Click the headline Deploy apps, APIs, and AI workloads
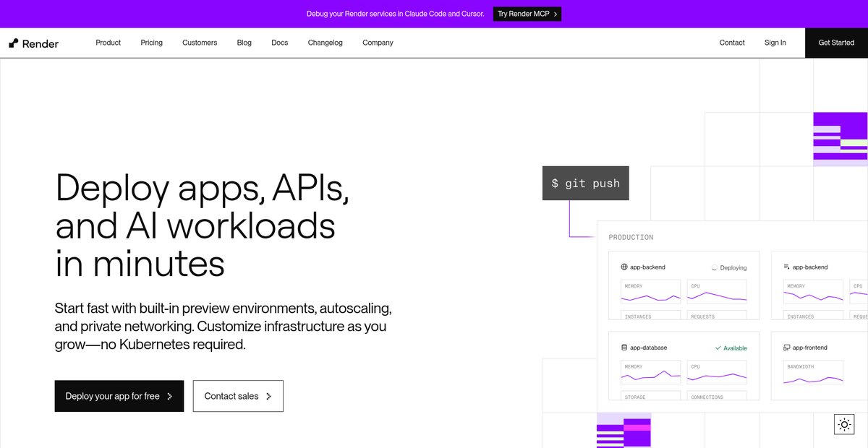The image size is (868, 448). 203,226
